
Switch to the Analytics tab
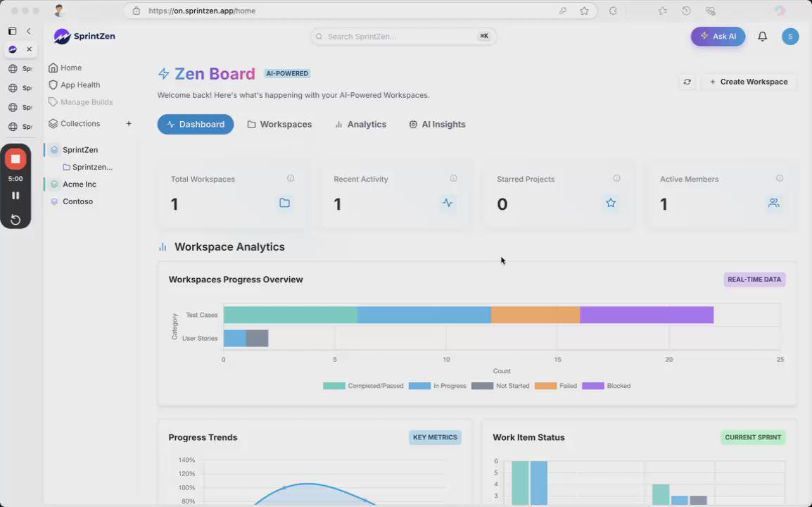click(x=360, y=125)
